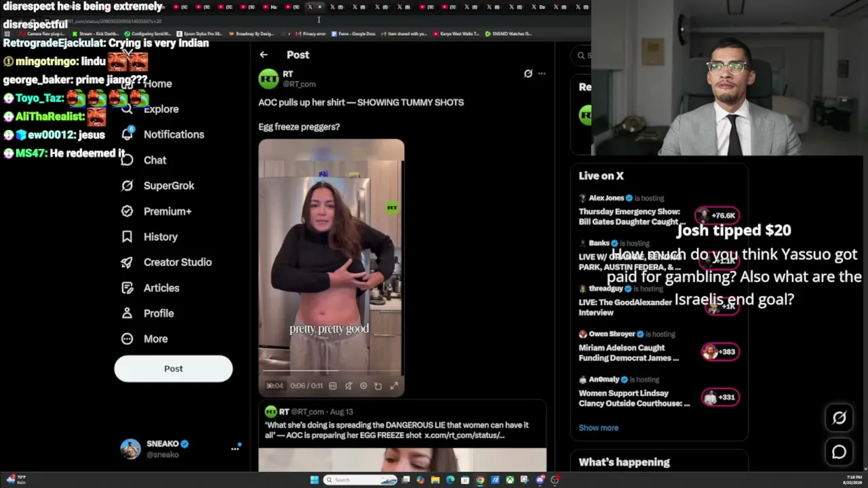Toggle play/pause on the video player
The image size is (868, 488).
[270, 386]
